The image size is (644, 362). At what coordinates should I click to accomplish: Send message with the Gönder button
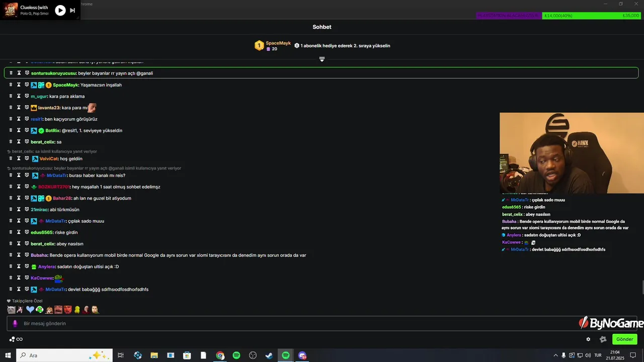(x=624, y=339)
